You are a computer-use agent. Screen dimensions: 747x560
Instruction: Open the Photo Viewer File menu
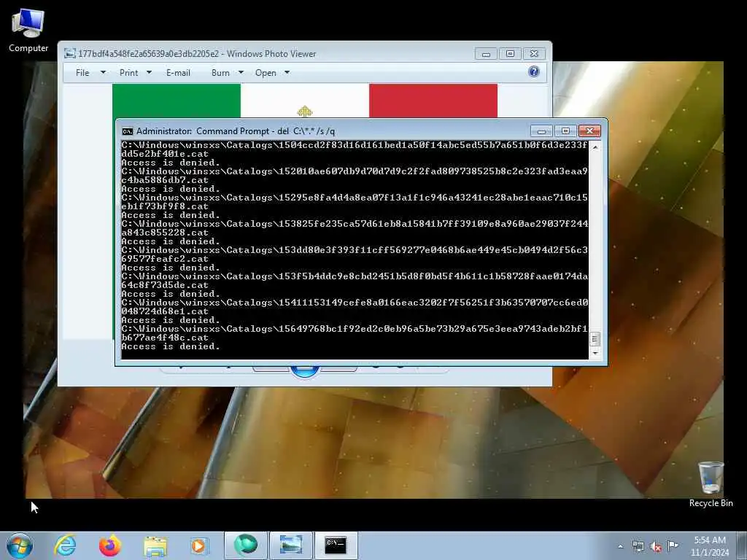82,73
